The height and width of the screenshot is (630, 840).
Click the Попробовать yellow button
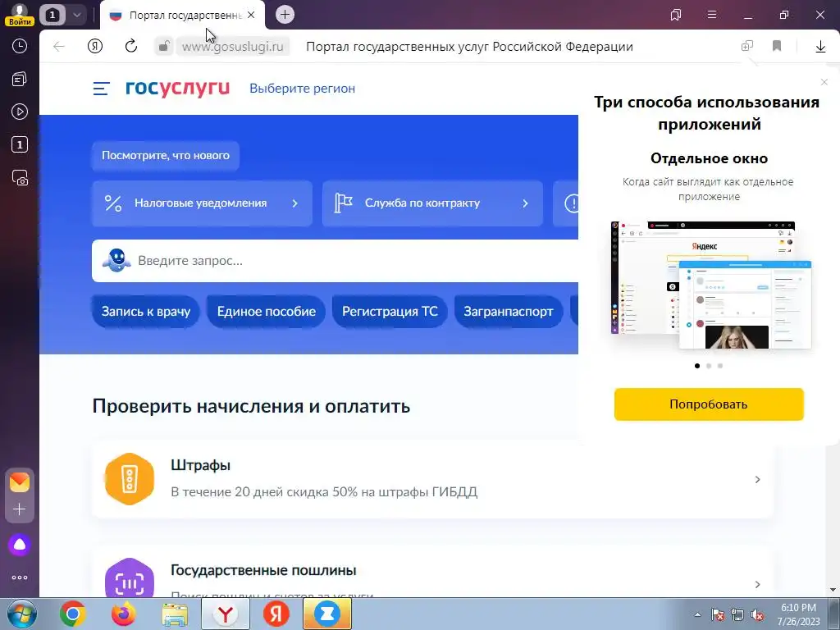click(709, 404)
